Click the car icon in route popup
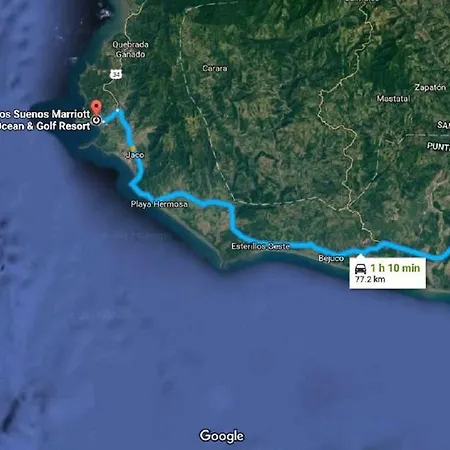450x450 pixels. click(x=361, y=268)
